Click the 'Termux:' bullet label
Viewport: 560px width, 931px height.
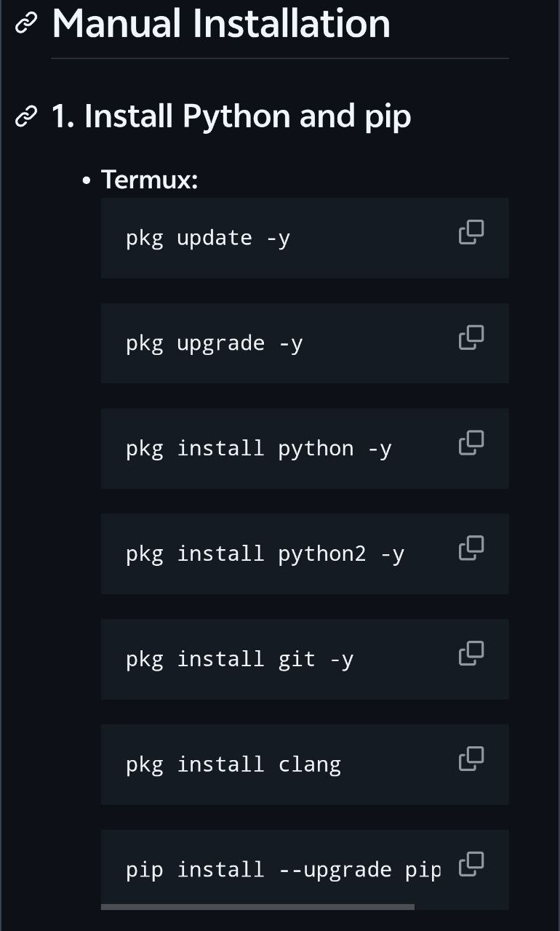click(149, 179)
